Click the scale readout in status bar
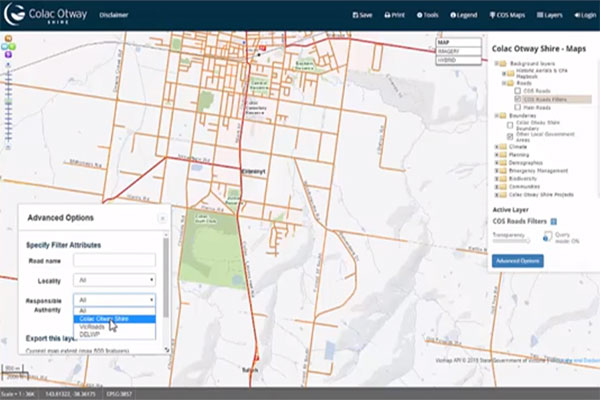The image size is (600, 400). coord(18,394)
